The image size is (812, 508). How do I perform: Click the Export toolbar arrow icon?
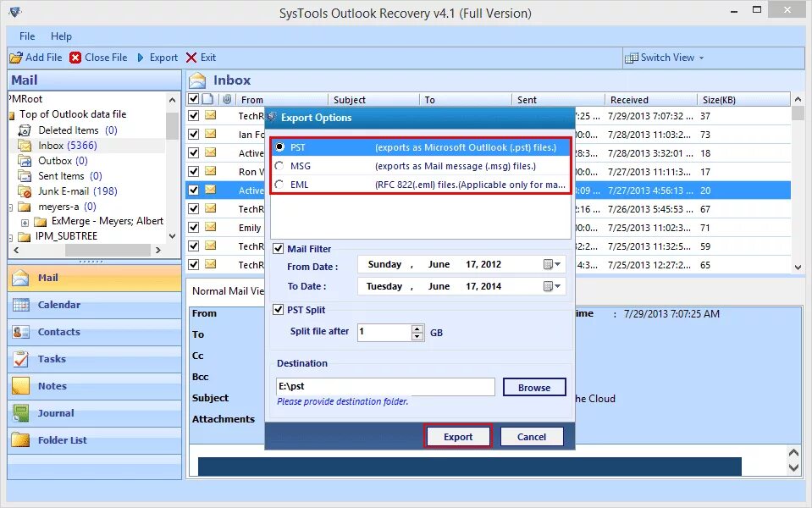tap(141, 58)
